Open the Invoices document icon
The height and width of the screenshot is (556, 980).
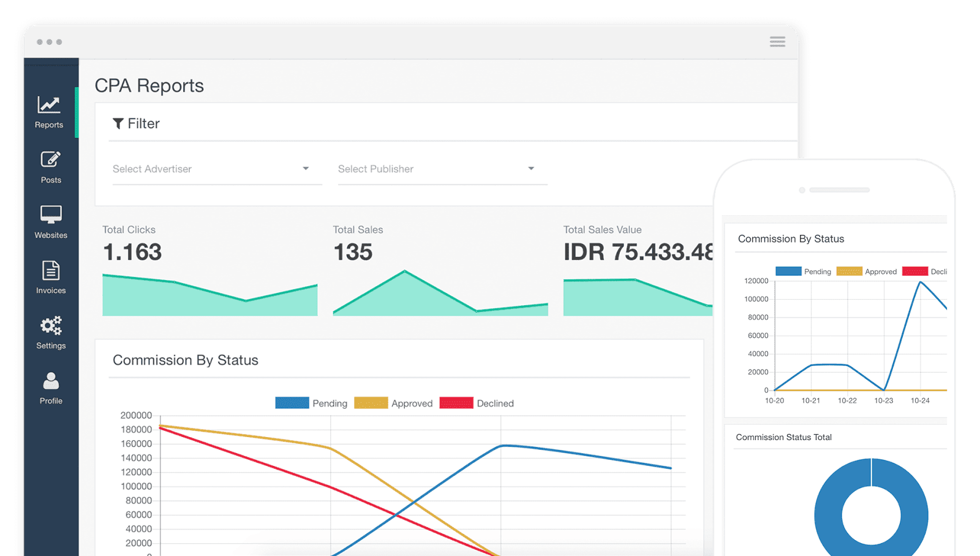pos(51,270)
